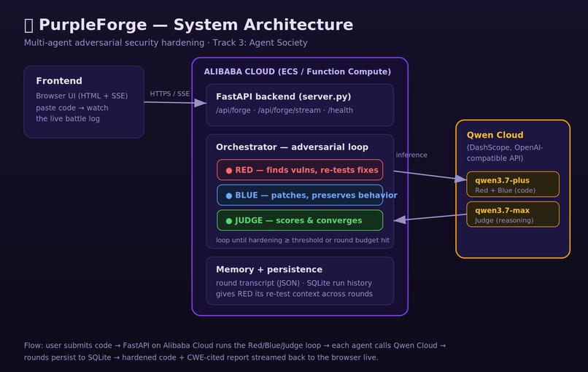The image size is (588, 372).
Task: Click the red dot in the RED pill
Action: tap(229, 171)
